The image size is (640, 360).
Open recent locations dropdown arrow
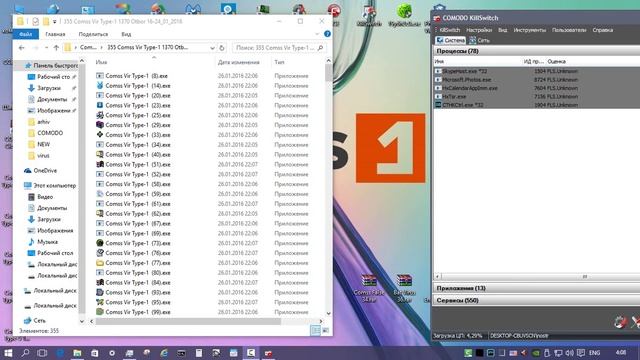46,48
